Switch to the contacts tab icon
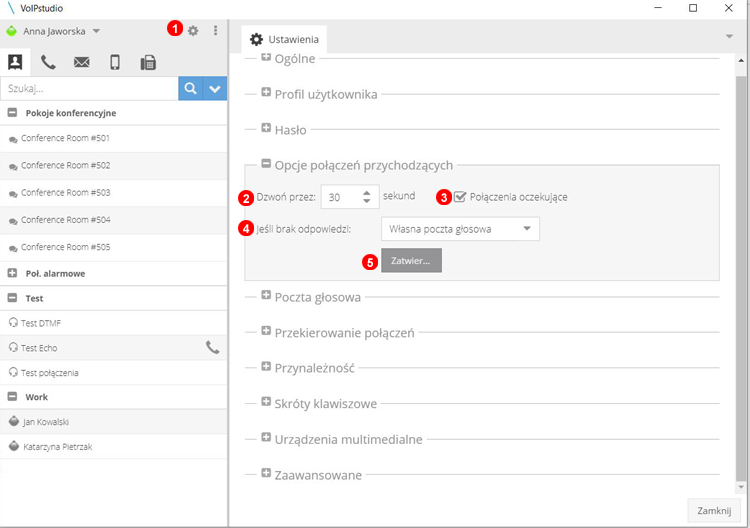This screenshot has width=750, height=528. [x=15, y=62]
